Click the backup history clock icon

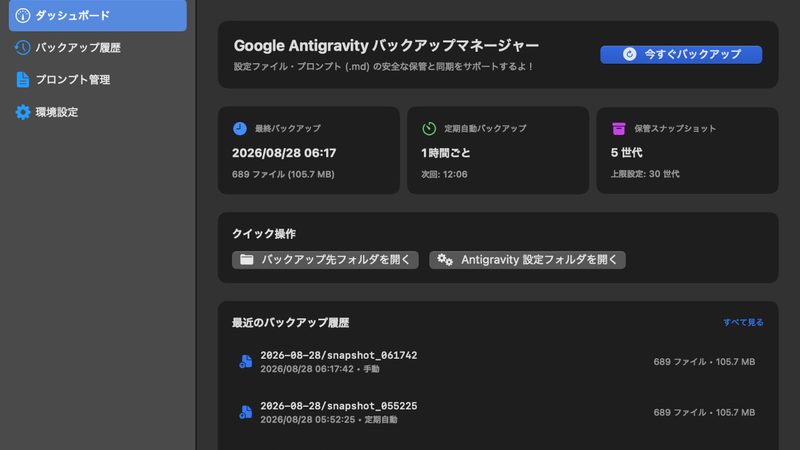point(22,47)
